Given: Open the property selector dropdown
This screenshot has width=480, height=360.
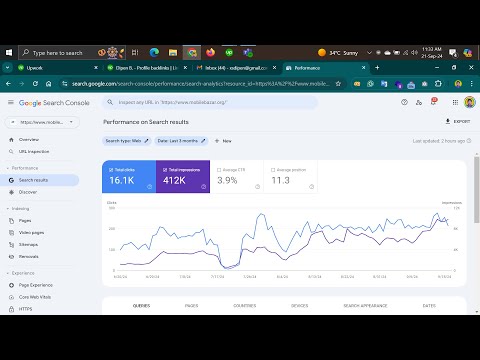Looking at the screenshot, I should tap(42, 122).
